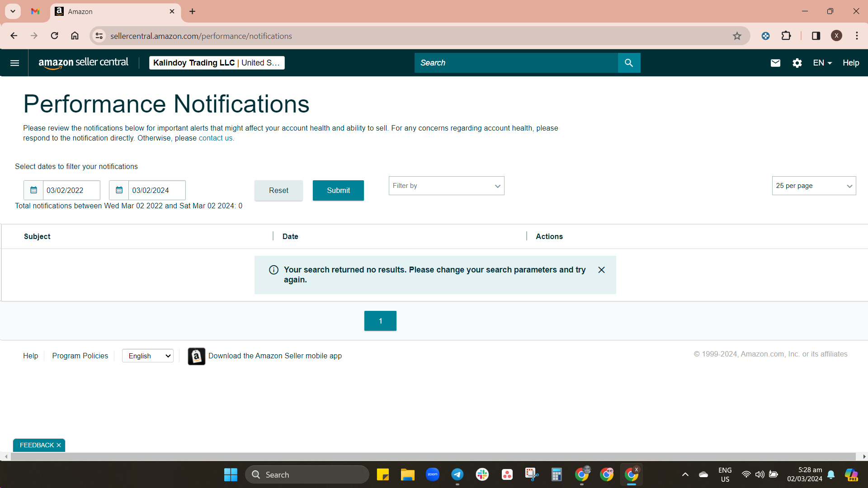Click Download the Amazon Seller mobile app
868x488 pixels.
[275, 356]
